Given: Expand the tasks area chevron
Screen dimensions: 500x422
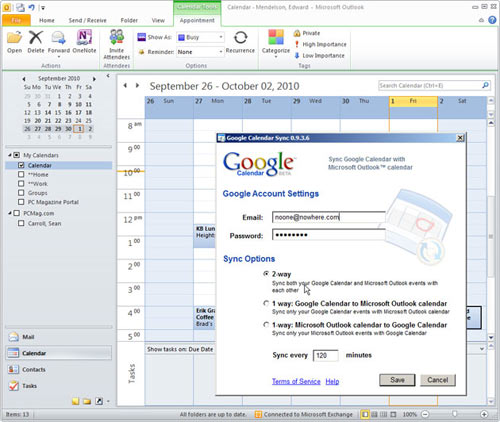Looking at the screenshot, I should (x=482, y=349).
